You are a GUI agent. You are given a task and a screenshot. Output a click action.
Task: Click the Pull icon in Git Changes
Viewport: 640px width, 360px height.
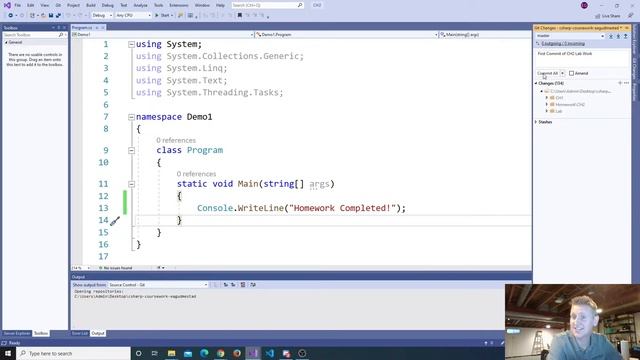(x=618, y=36)
